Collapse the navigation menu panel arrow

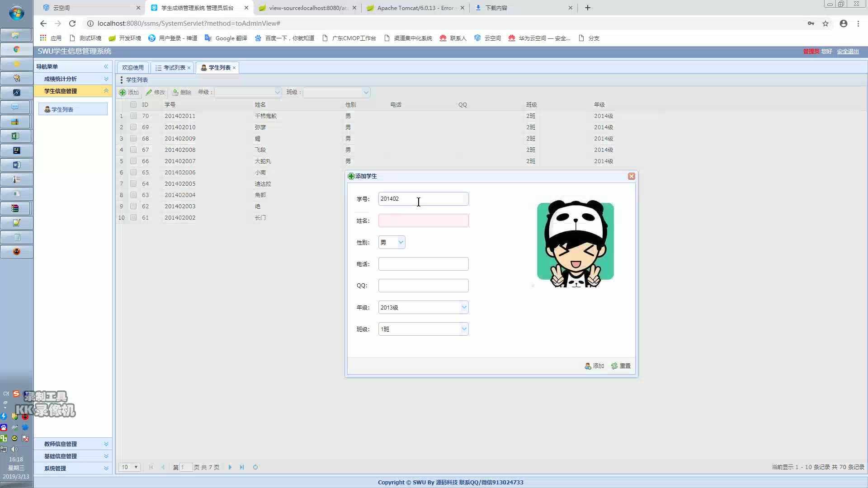pos(106,66)
